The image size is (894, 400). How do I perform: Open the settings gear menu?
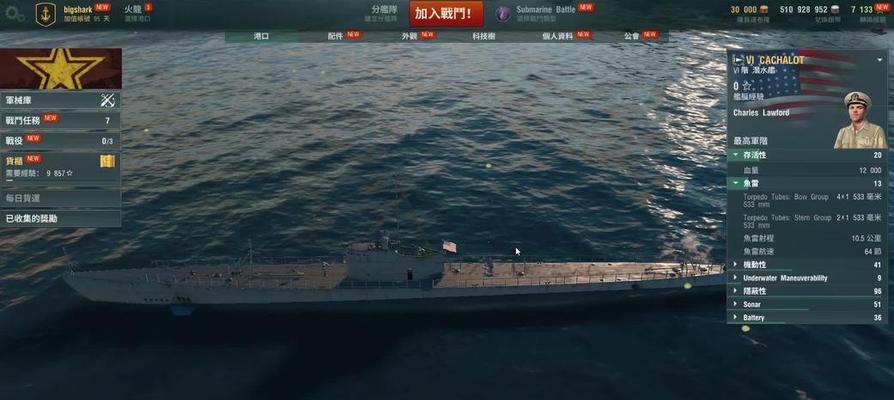pyautogui.click(x=14, y=14)
